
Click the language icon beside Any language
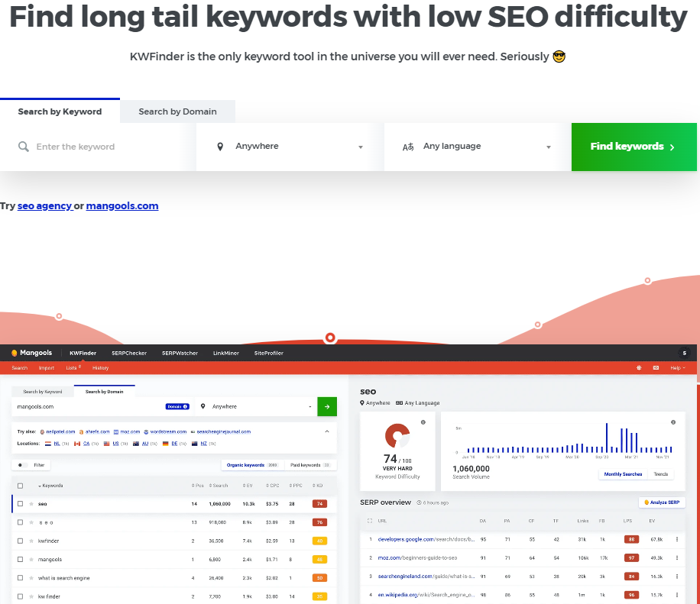pyautogui.click(x=408, y=147)
